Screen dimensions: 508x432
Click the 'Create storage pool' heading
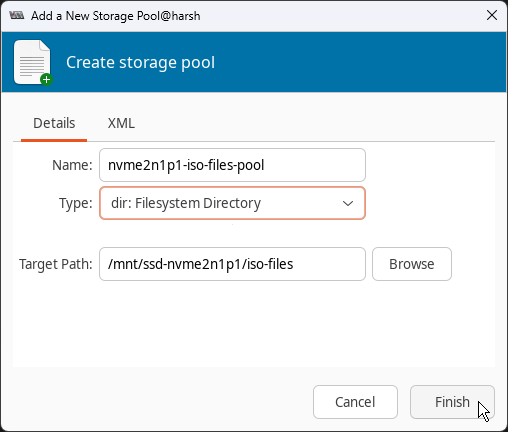[x=140, y=62]
